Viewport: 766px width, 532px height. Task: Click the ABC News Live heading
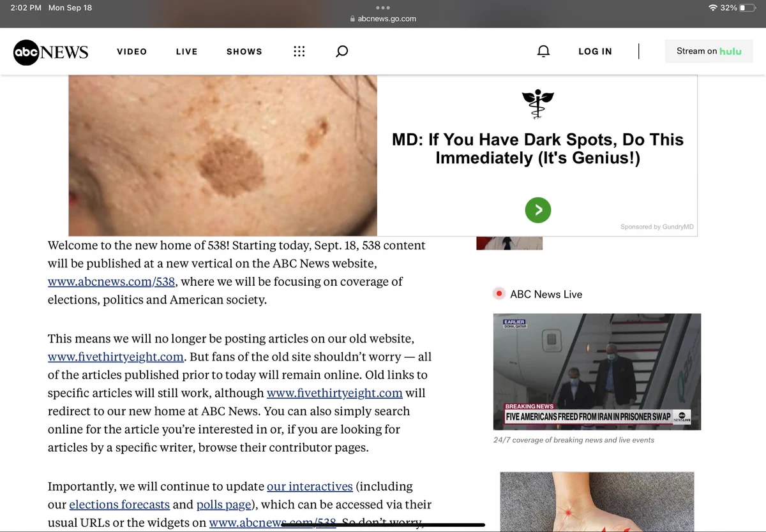point(546,294)
